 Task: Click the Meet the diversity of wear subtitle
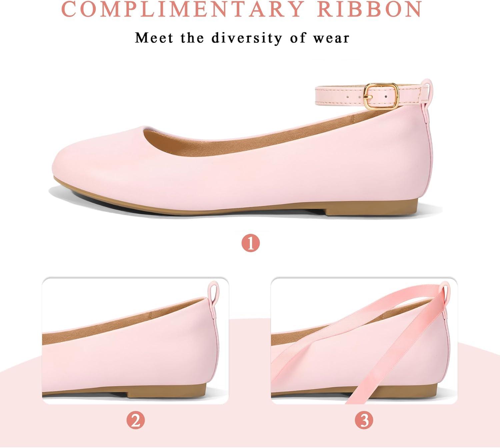click(242, 38)
